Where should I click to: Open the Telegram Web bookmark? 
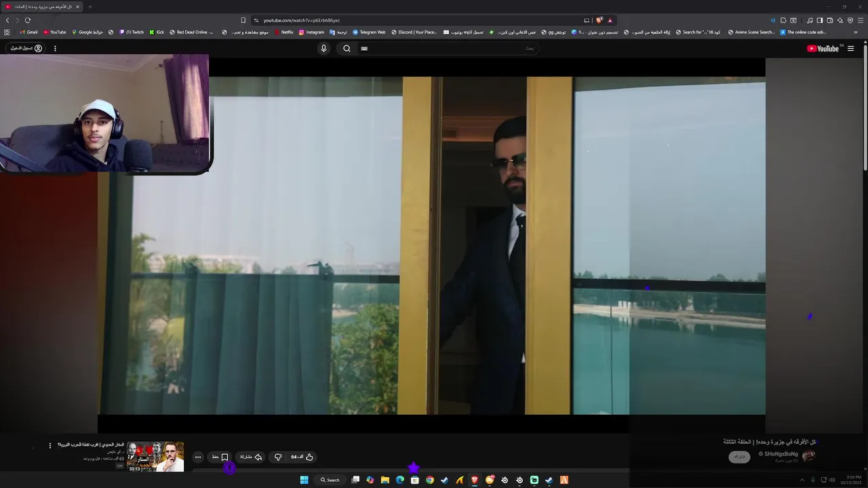369,32
